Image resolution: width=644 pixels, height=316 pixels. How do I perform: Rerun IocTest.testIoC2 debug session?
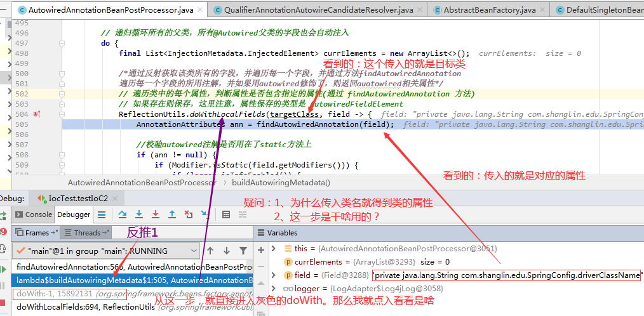[x=3, y=215]
